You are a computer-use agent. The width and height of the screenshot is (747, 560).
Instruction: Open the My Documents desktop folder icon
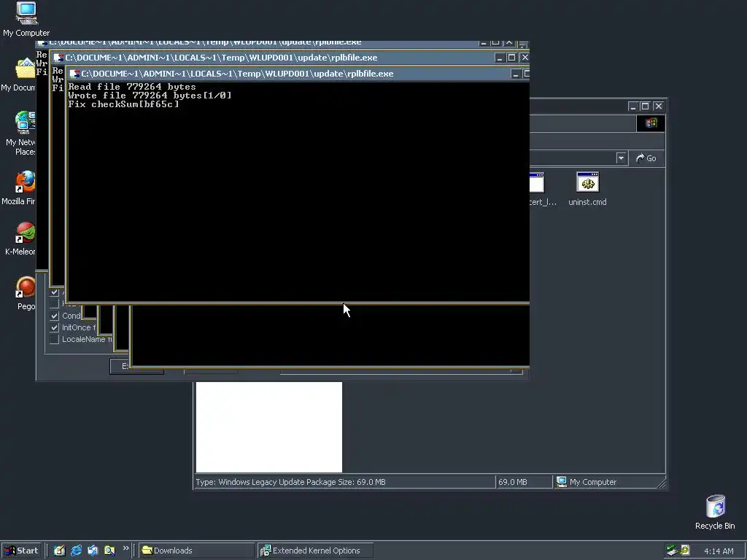pyautogui.click(x=25, y=69)
